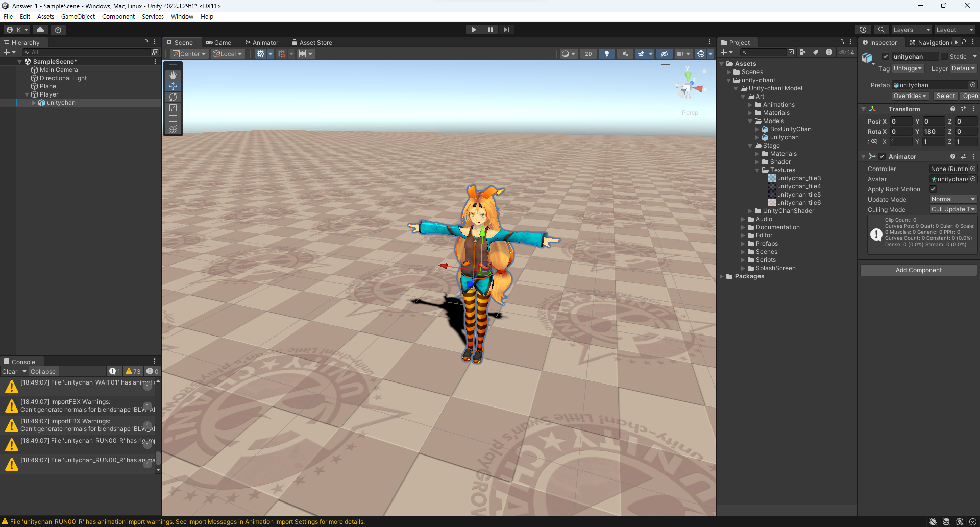Click the Step frame button
The width and height of the screenshot is (980, 527).
click(x=506, y=30)
